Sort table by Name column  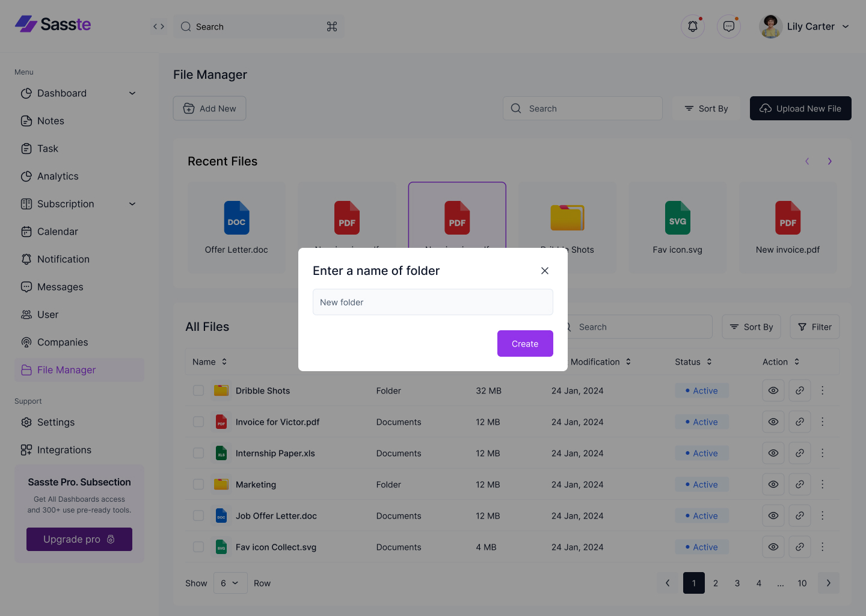tap(210, 362)
